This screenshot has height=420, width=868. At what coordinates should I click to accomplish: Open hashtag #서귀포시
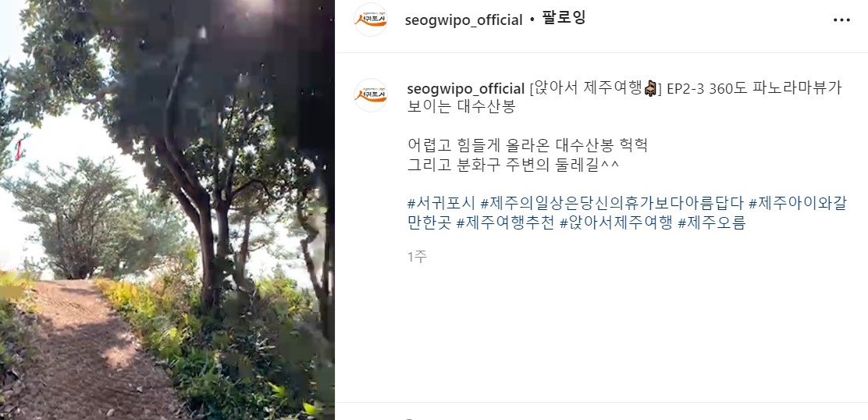(x=441, y=204)
